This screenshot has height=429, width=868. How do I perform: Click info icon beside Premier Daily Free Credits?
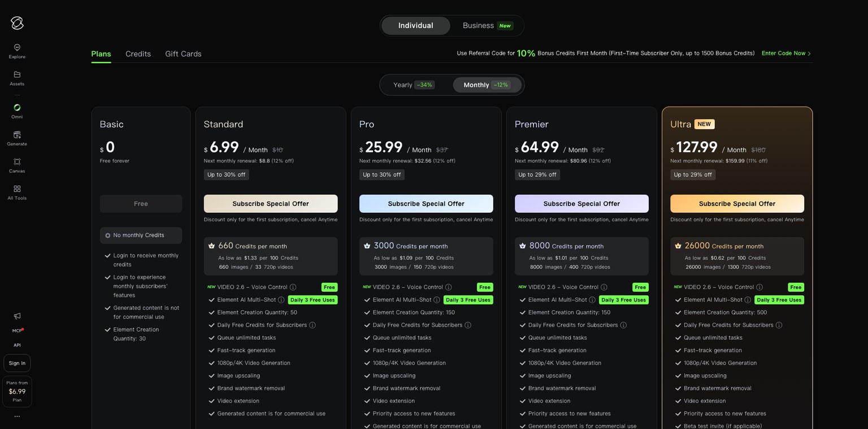pyautogui.click(x=623, y=325)
